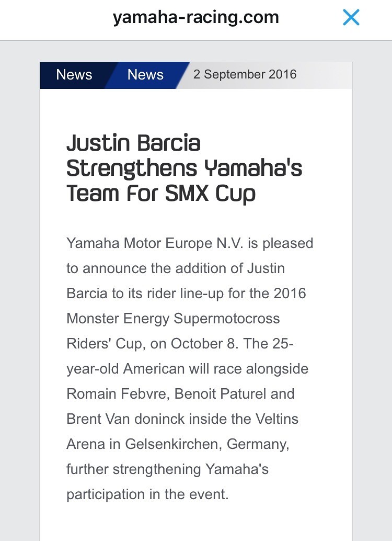Viewport: 392px width, 541px height.
Task: Tap the participation in the event text
Action: (x=147, y=495)
